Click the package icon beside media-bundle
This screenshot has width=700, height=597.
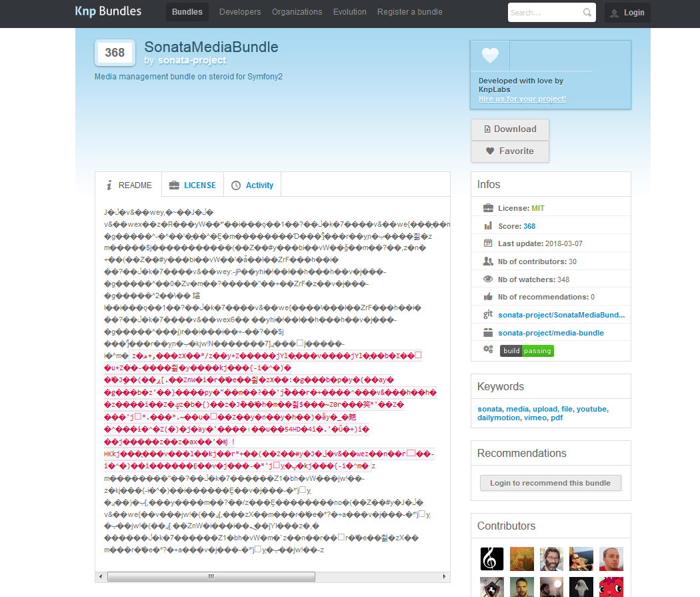pyautogui.click(x=488, y=332)
